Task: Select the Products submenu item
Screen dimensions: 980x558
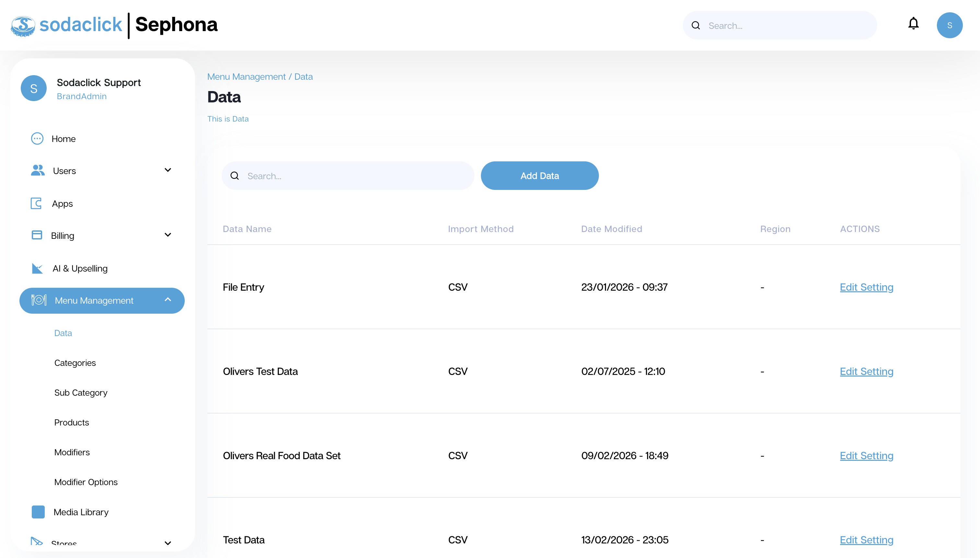Action: (72, 422)
